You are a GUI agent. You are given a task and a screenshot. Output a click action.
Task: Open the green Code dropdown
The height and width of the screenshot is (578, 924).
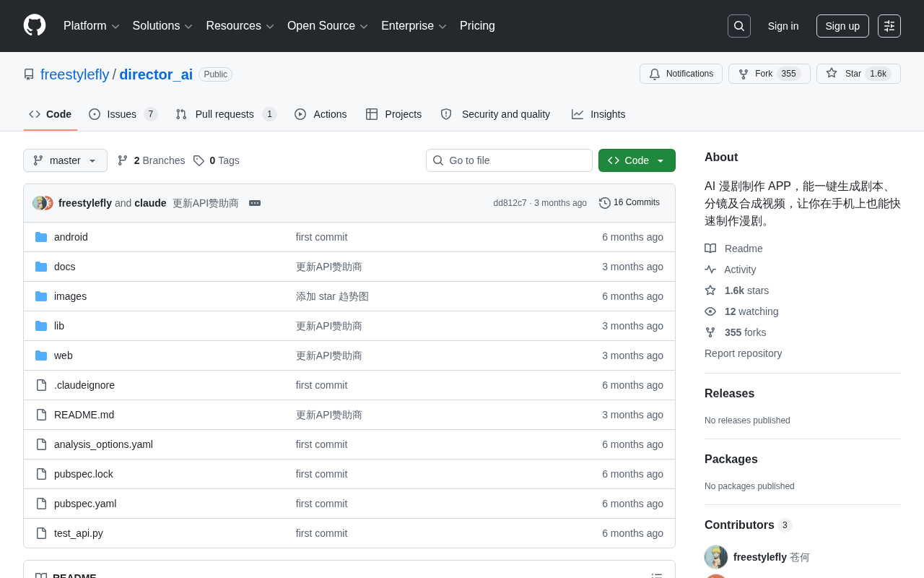click(637, 160)
